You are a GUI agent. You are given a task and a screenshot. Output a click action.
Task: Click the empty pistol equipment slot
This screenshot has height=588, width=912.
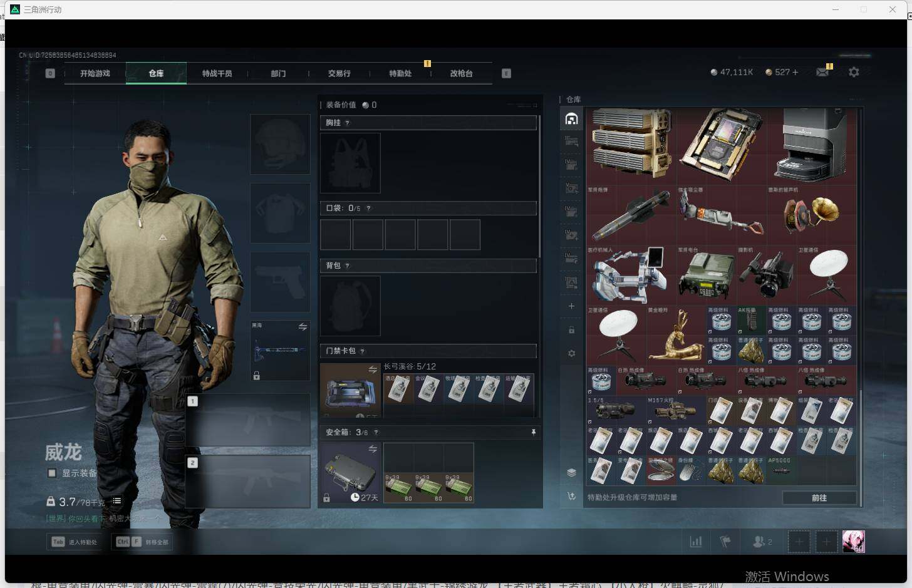(280, 282)
